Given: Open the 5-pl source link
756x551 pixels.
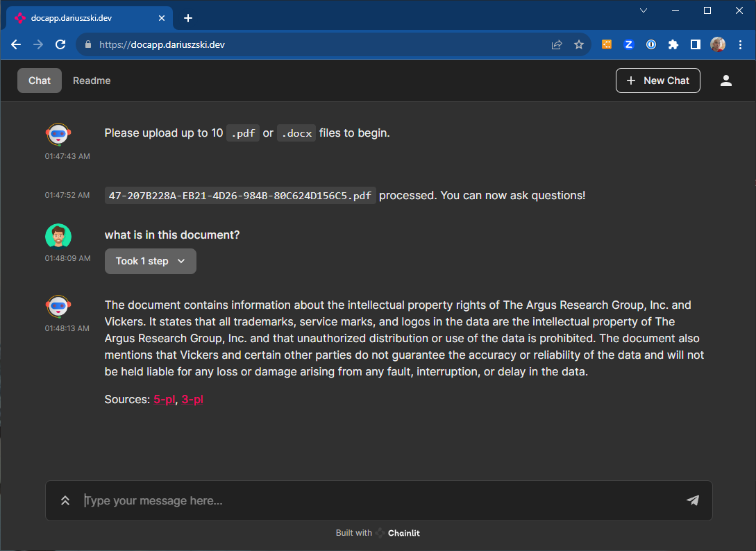Looking at the screenshot, I should pos(164,400).
